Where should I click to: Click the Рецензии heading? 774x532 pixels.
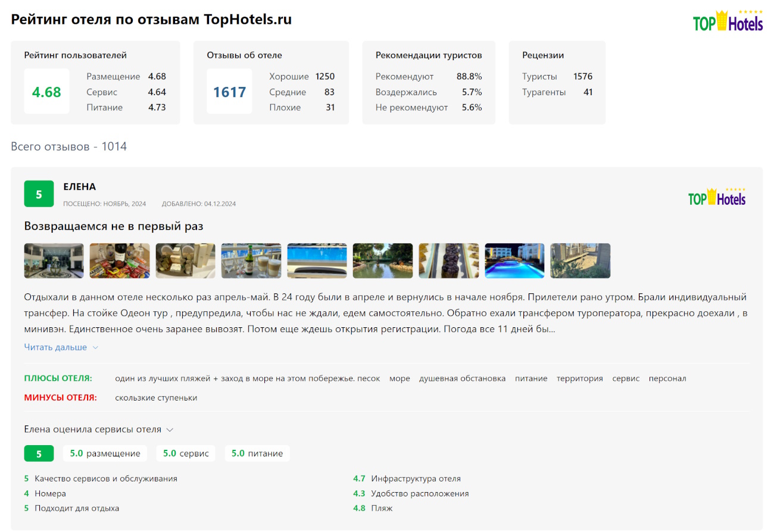click(543, 55)
